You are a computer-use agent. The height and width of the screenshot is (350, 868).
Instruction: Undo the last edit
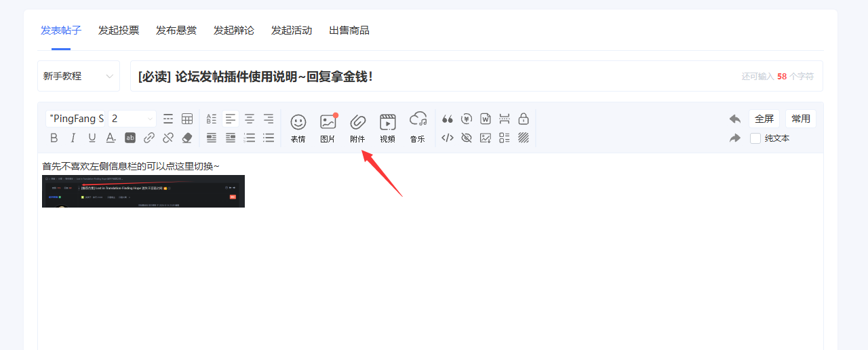[x=735, y=119]
